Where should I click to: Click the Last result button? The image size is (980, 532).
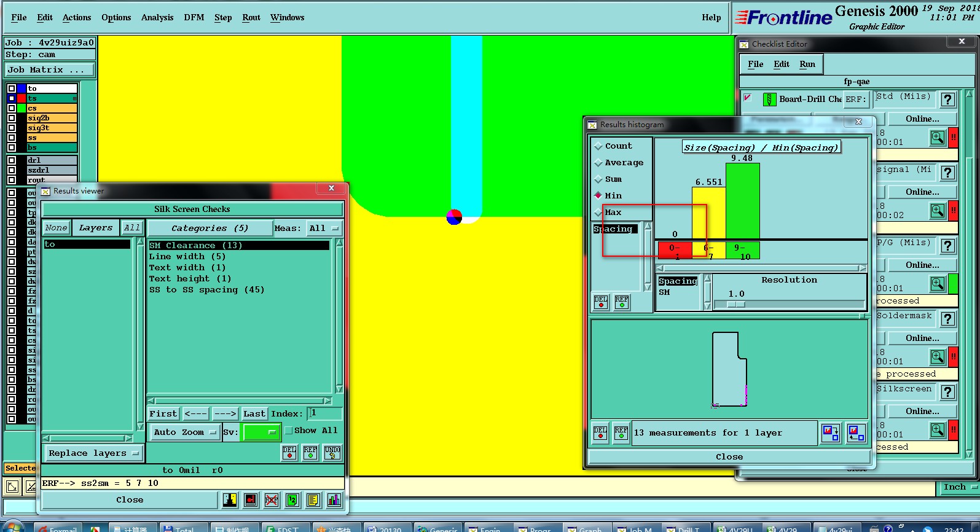pos(254,414)
